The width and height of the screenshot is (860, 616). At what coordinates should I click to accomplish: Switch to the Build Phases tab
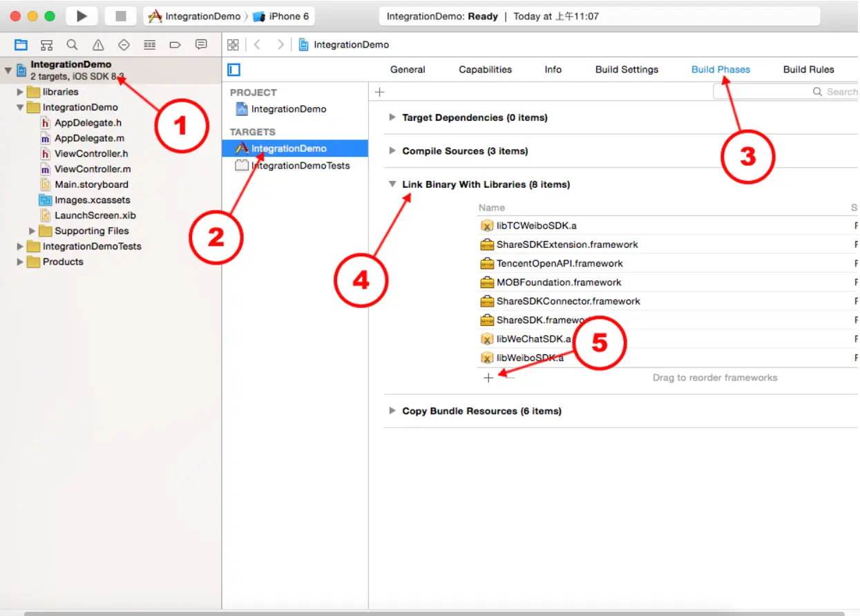pyautogui.click(x=720, y=70)
